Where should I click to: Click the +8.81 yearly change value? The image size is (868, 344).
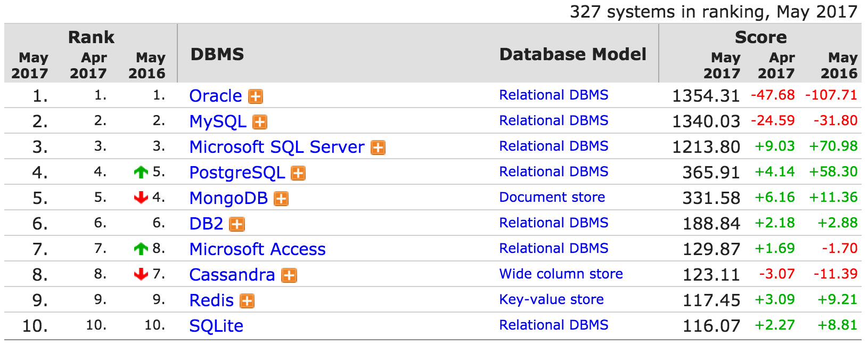[x=838, y=325]
